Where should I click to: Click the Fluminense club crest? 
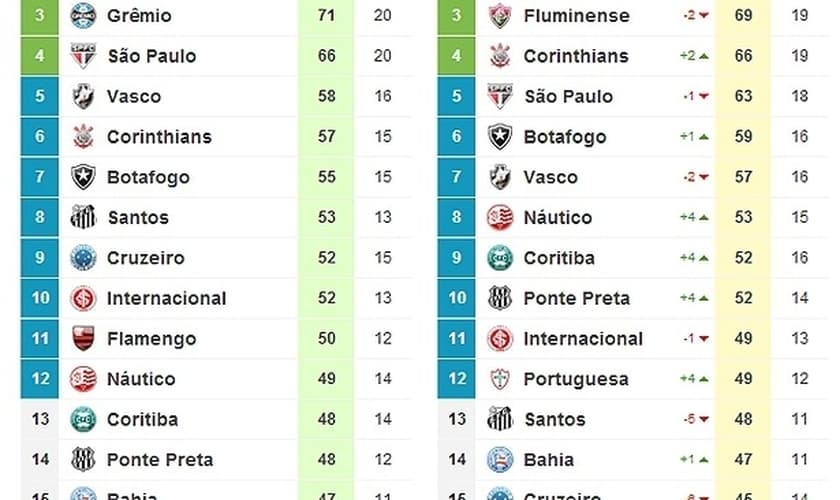tap(500, 16)
